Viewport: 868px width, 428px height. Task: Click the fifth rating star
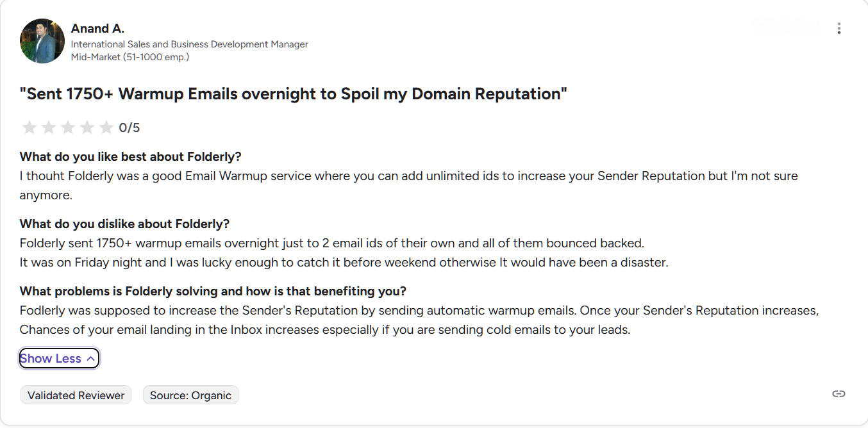[x=106, y=128]
